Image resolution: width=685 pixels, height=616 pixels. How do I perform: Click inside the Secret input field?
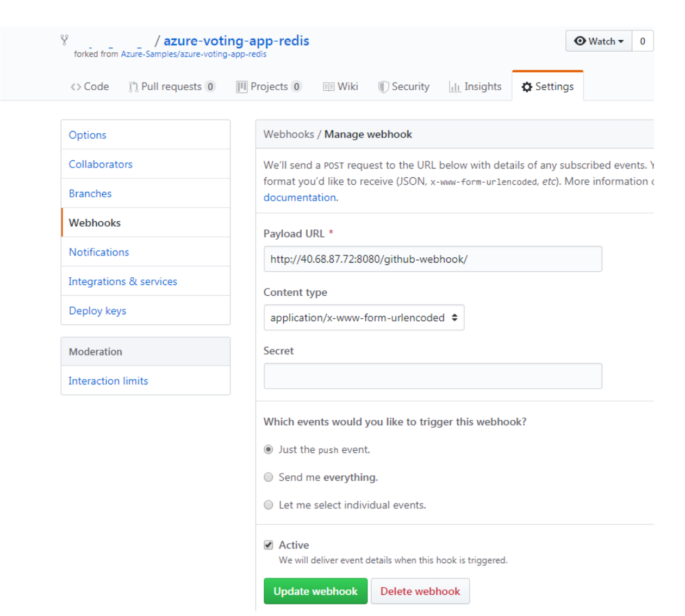click(432, 376)
